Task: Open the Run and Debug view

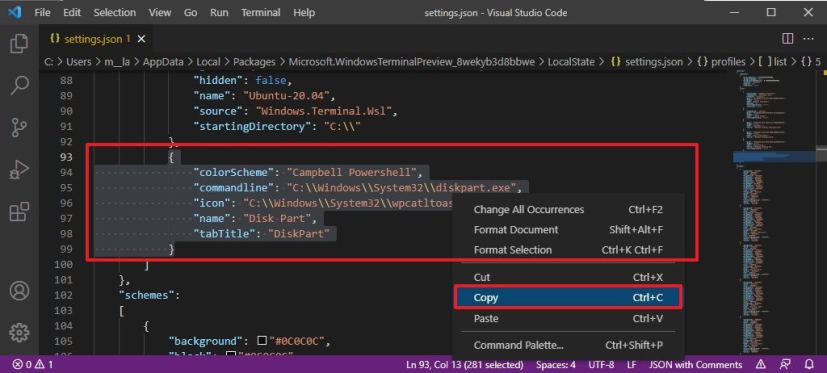Action: (19, 170)
